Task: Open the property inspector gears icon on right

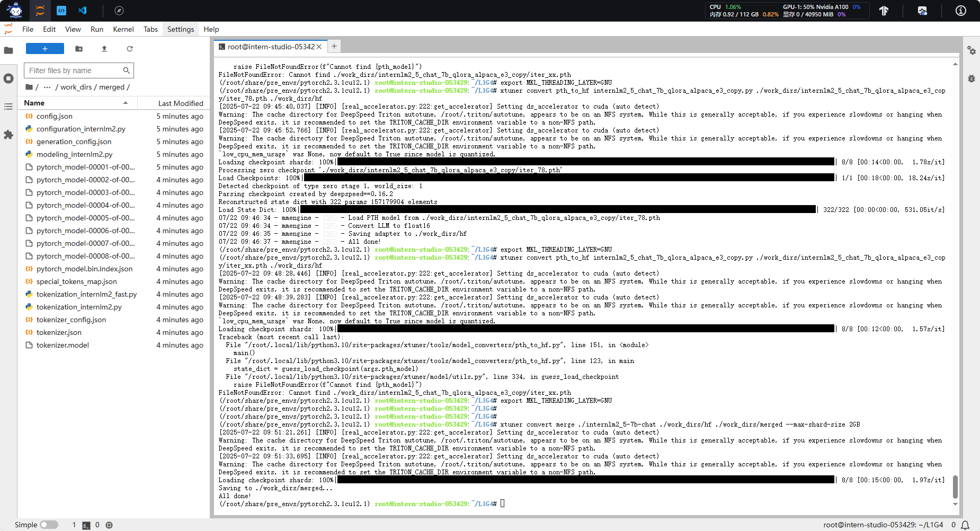Action: point(972,50)
